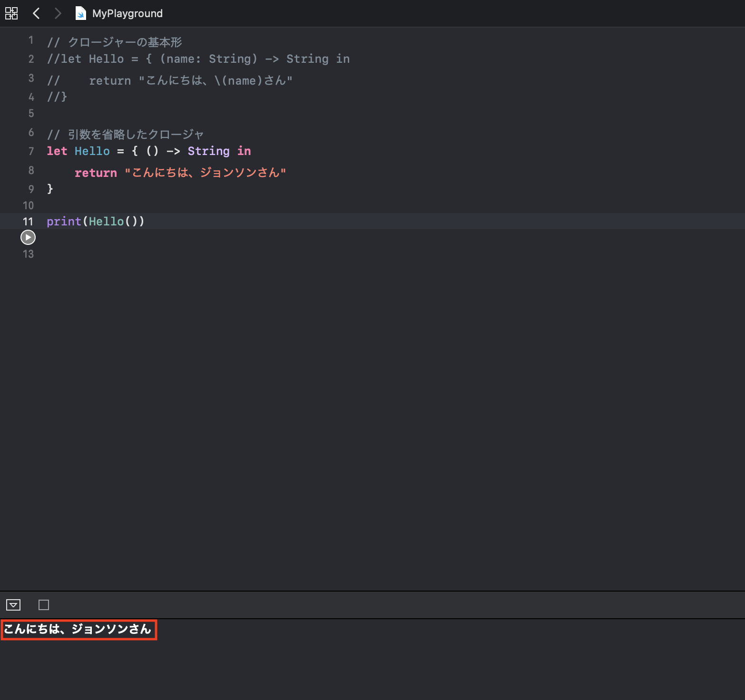Click line number 5 in the gutter
The width and height of the screenshot is (745, 700).
[x=31, y=113]
